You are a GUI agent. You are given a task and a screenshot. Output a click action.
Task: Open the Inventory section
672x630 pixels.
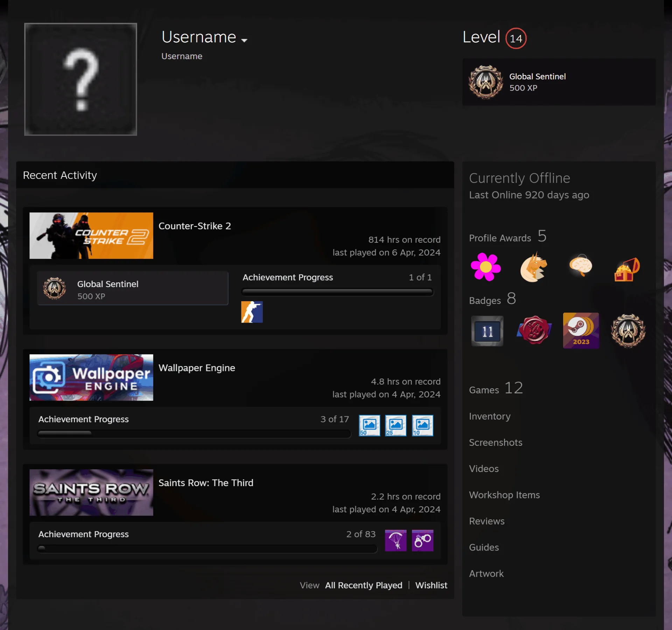490,416
